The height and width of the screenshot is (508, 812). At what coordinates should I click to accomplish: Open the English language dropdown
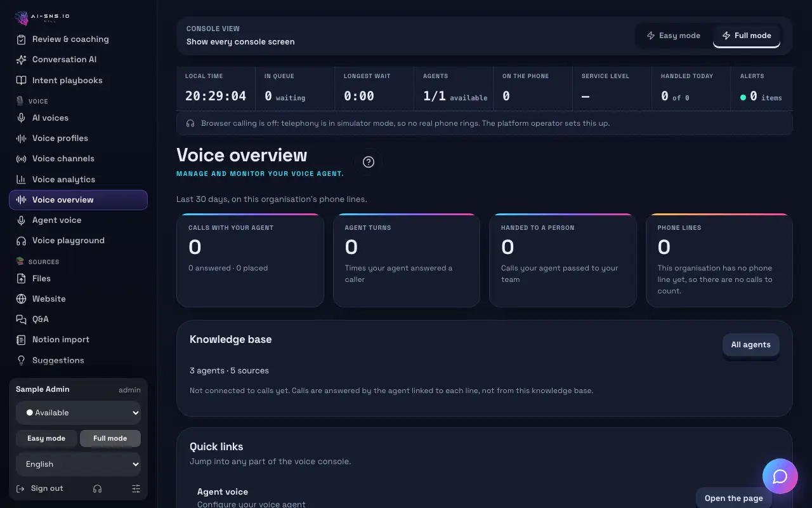click(x=79, y=464)
